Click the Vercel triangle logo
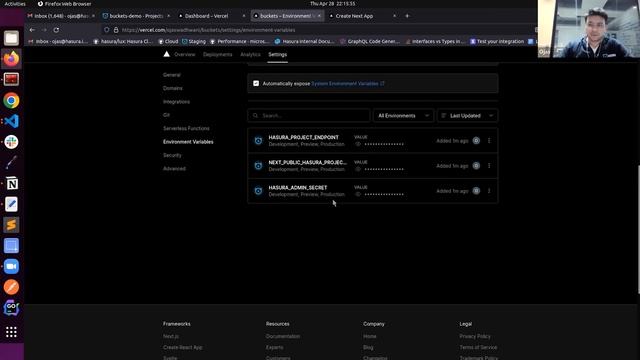 point(167,54)
